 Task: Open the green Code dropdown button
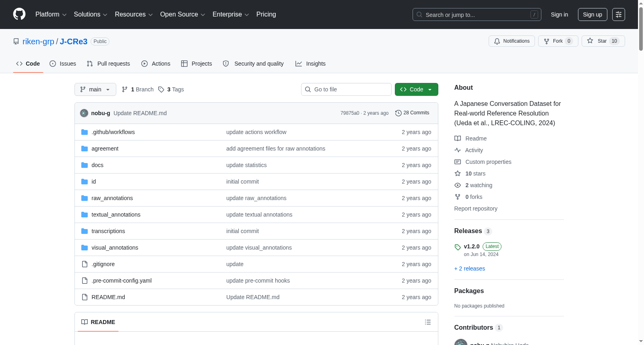(x=416, y=89)
